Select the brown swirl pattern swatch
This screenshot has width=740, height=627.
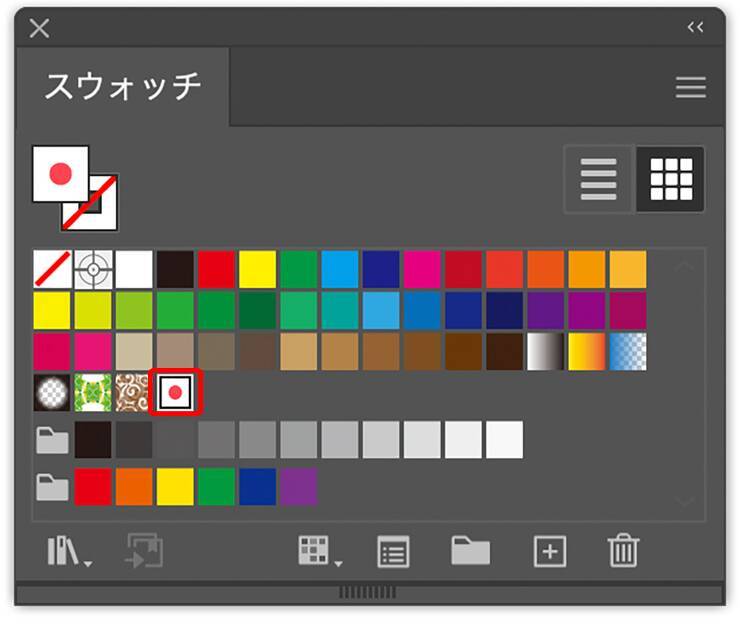pyautogui.click(x=132, y=393)
